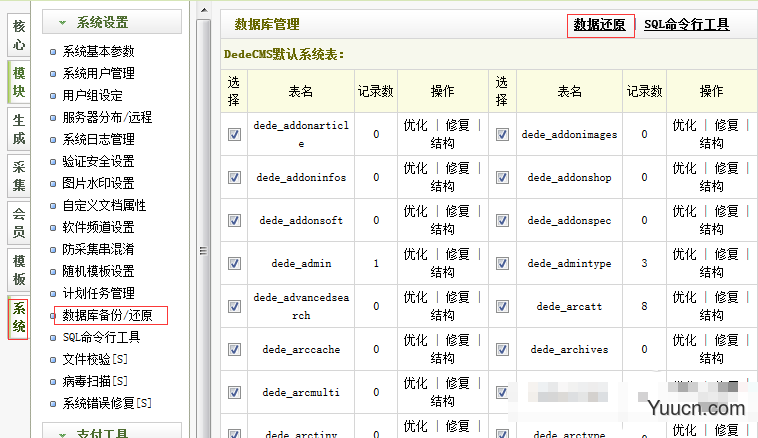Click 优化 for dede_admin
This screenshot has height=438, width=758.
(x=416, y=254)
